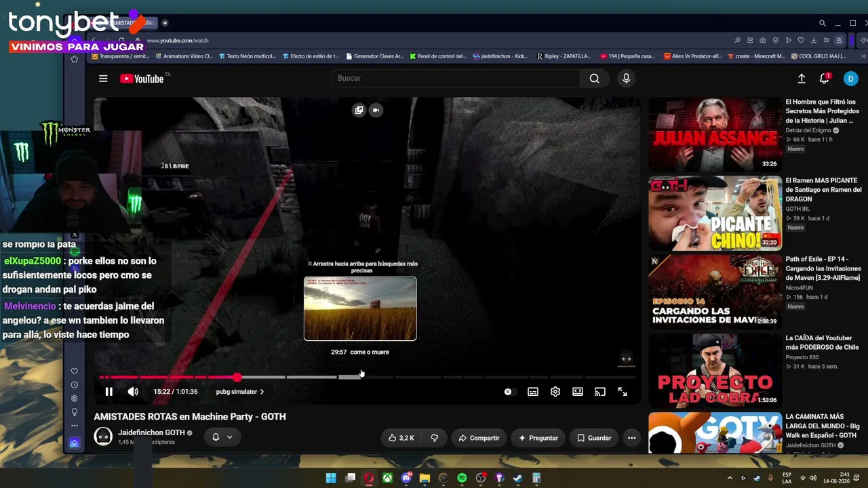Open browser sidebar history clock icon
This screenshot has height=488, width=868.
75,385
